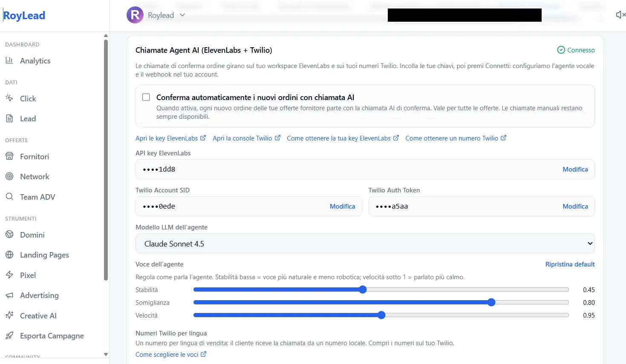Click the 0.80 similarity value
This screenshot has width=626, height=364.
[588, 302]
